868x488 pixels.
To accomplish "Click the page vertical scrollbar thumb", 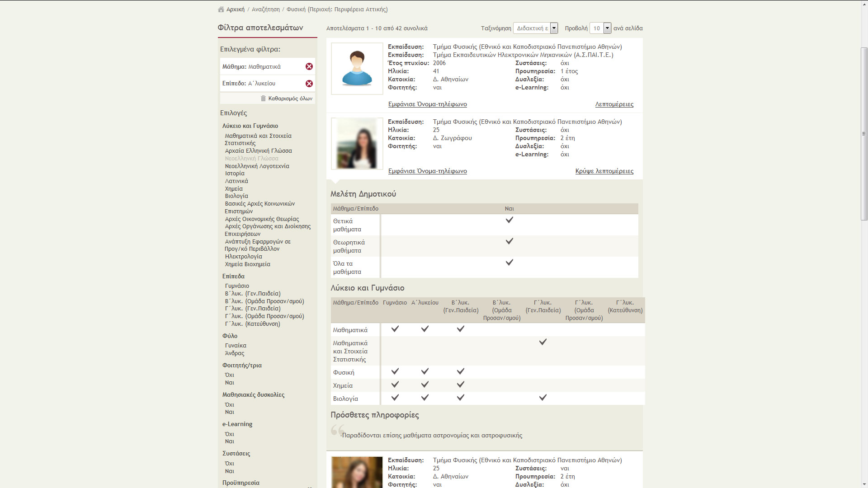I will coord(864,133).
